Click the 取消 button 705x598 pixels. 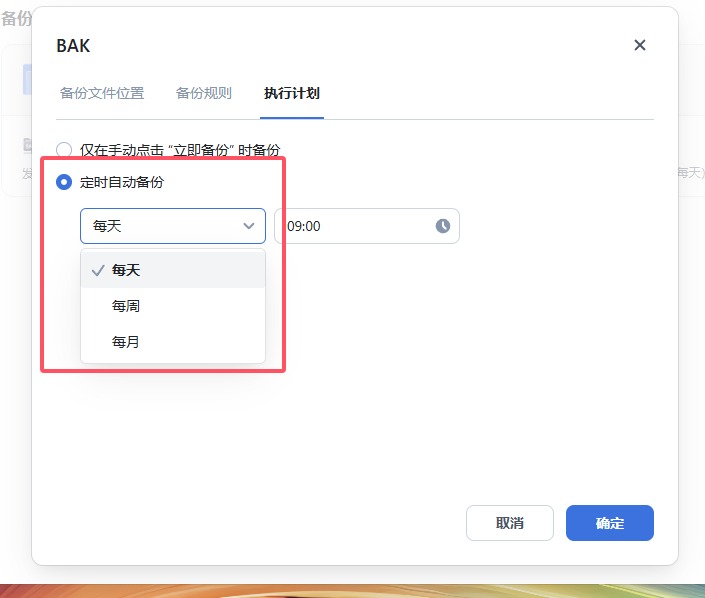(x=509, y=523)
